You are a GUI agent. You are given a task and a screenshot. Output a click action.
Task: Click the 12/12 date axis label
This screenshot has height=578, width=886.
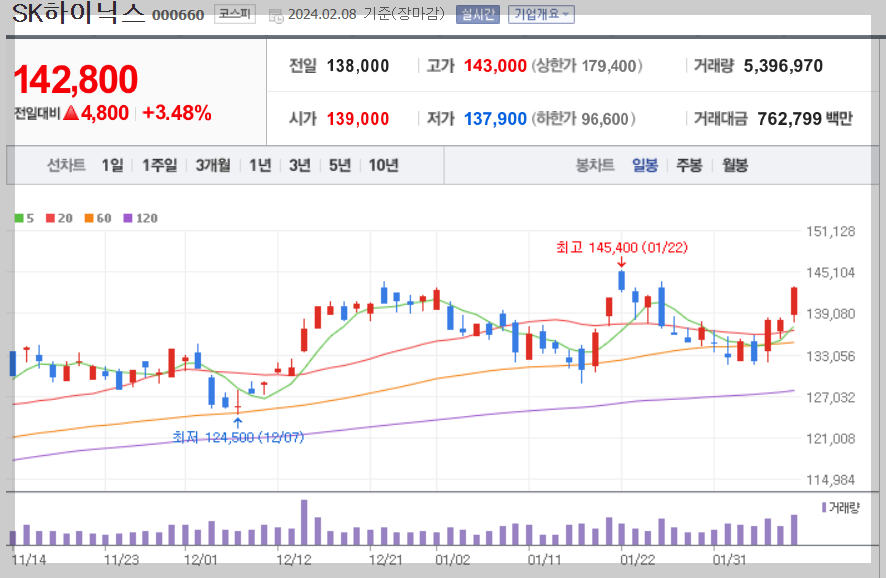click(294, 560)
